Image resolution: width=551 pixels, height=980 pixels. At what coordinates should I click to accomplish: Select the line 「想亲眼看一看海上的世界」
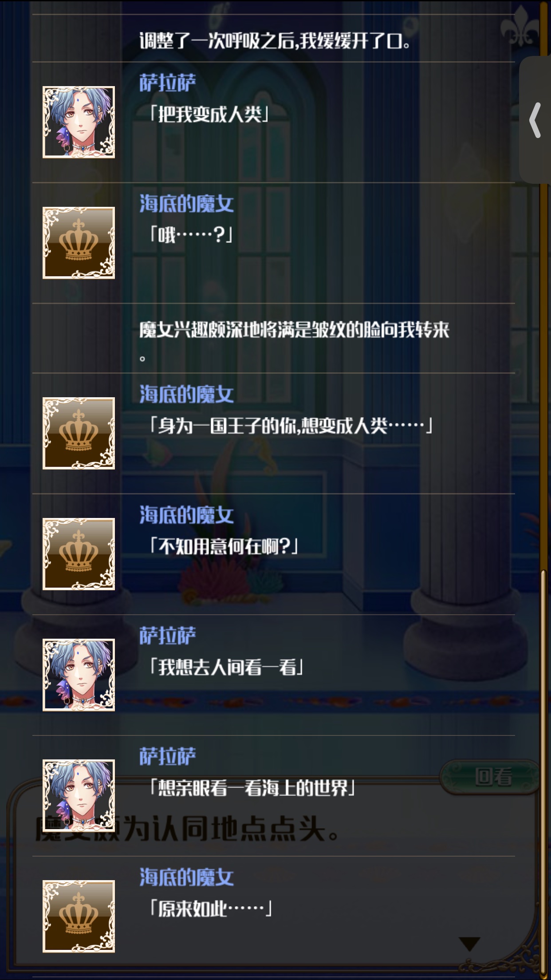[252, 788]
